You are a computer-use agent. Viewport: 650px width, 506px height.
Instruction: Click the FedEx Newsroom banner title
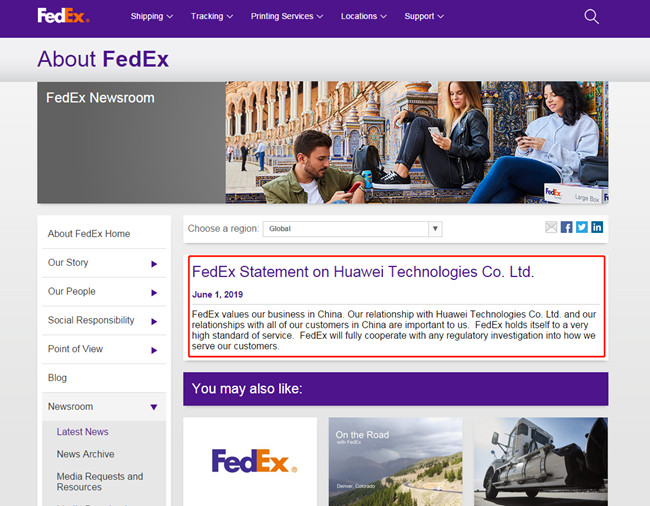[100, 98]
